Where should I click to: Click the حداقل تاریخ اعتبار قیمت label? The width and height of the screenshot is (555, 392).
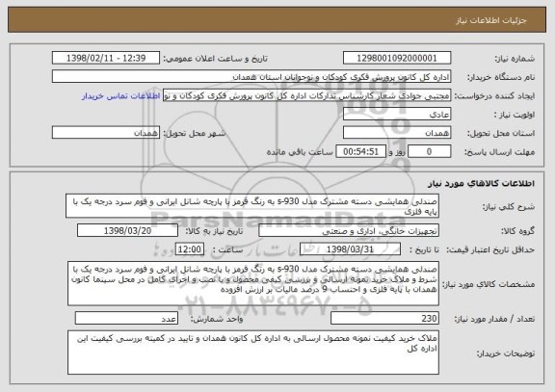coord(490,249)
